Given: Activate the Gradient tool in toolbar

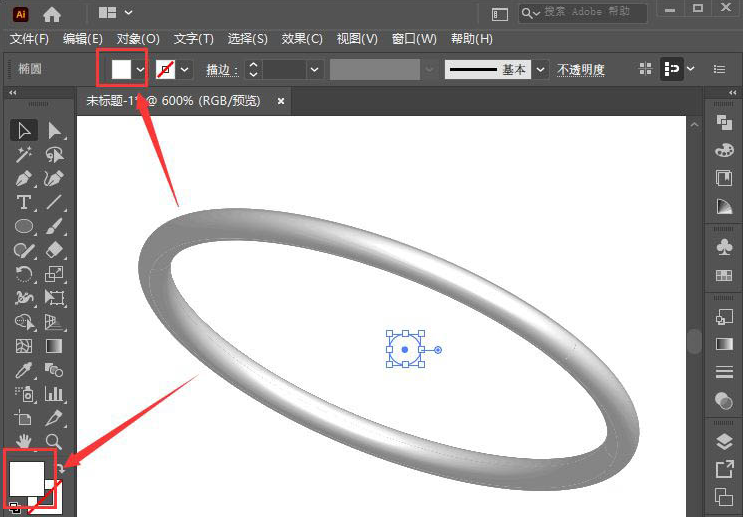Looking at the screenshot, I should tap(54, 346).
